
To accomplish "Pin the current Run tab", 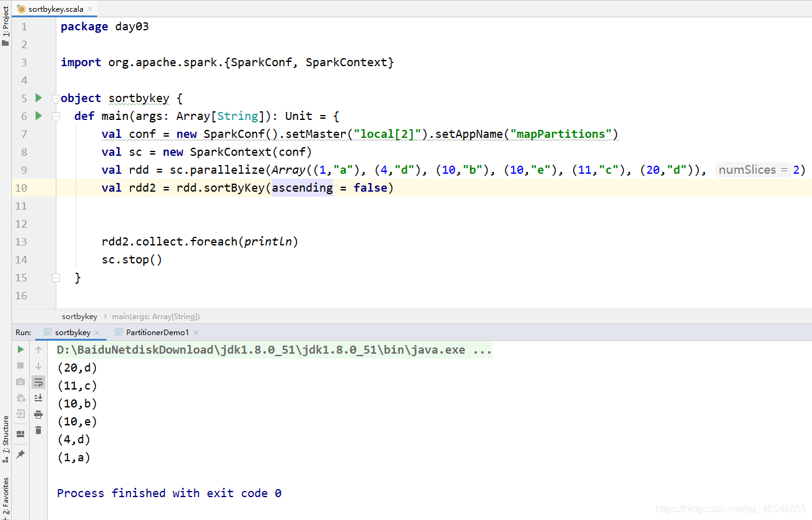I will coord(20,454).
